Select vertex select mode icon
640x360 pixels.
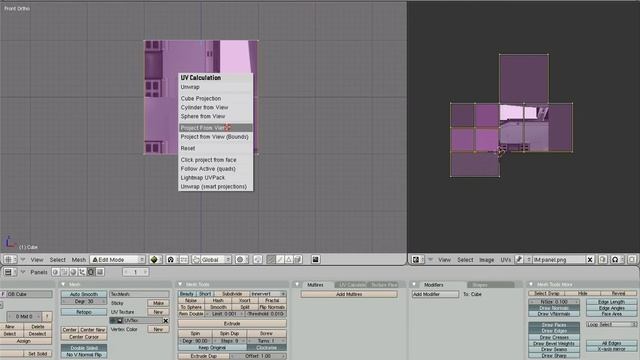click(271, 260)
